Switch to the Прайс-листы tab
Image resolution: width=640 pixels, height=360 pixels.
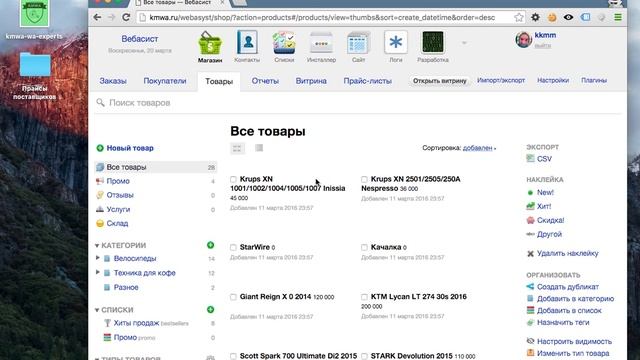[x=368, y=81]
